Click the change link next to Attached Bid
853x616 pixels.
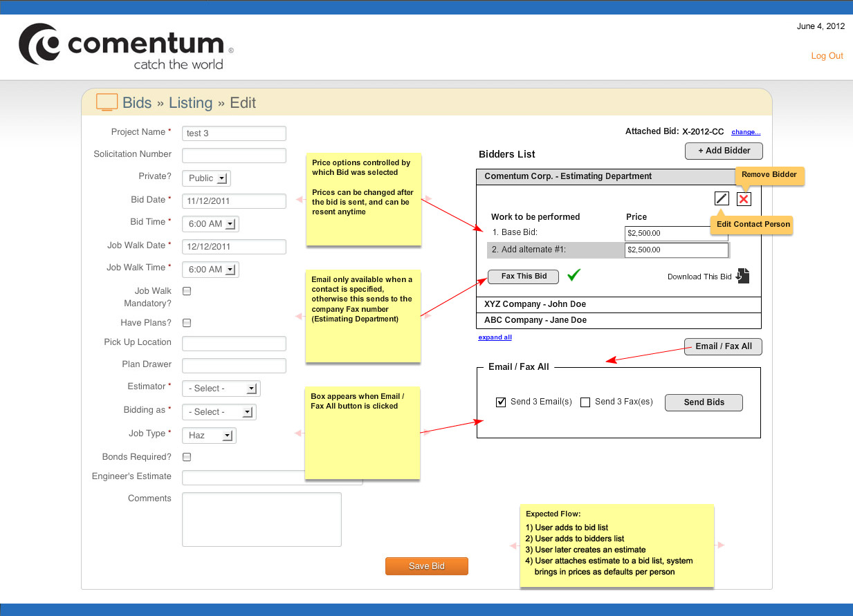tap(745, 131)
